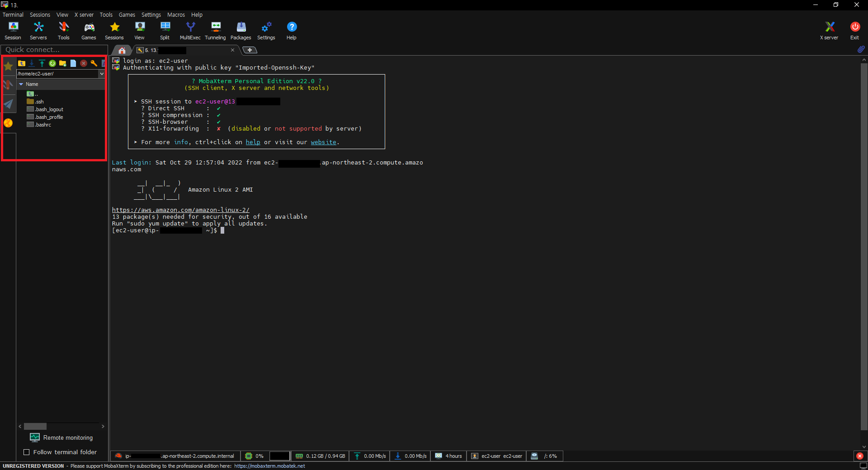Click the red delete icon in SFTP toolbar
868x470 pixels.
(x=84, y=63)
